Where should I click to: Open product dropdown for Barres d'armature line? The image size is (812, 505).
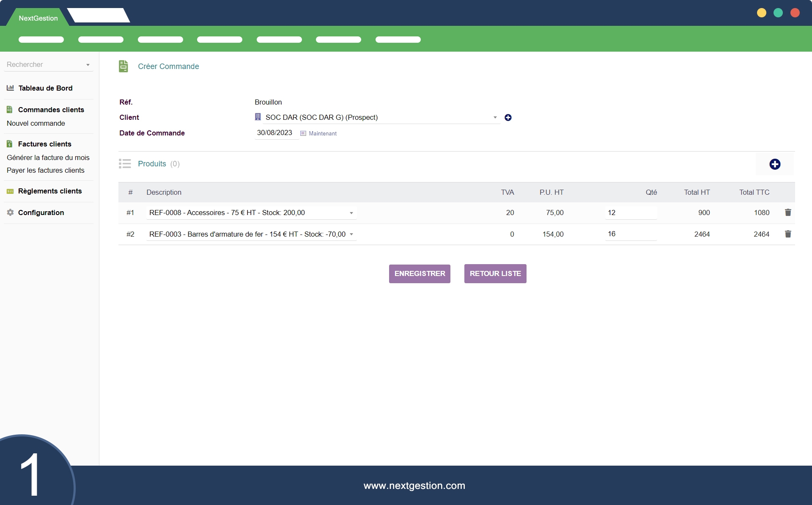(351, 235)
